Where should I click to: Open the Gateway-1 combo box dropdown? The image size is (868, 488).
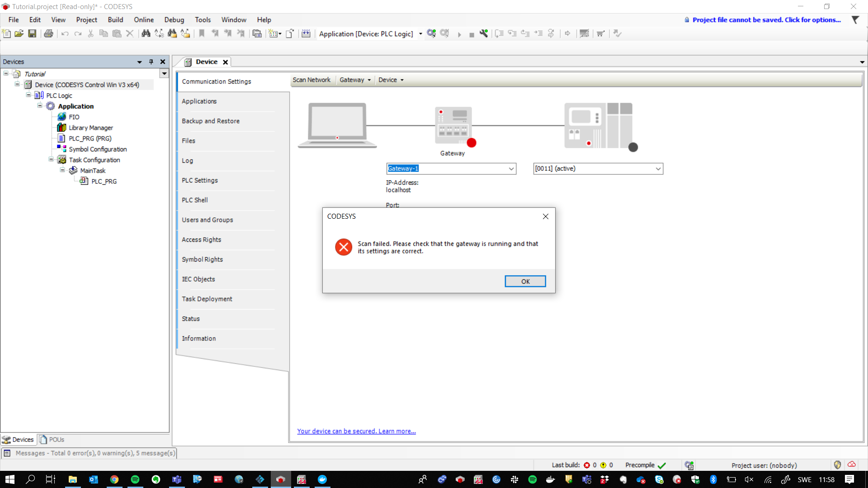tap(511, 169)
